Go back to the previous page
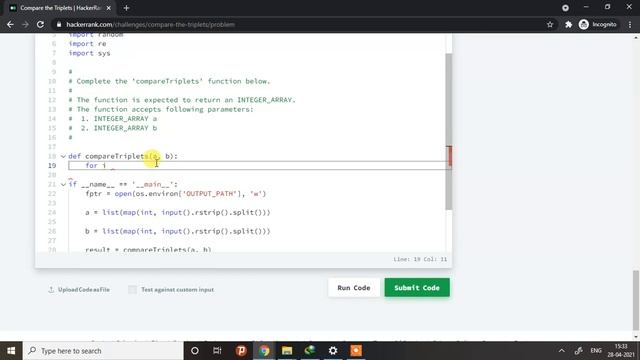 coord(10,24)
